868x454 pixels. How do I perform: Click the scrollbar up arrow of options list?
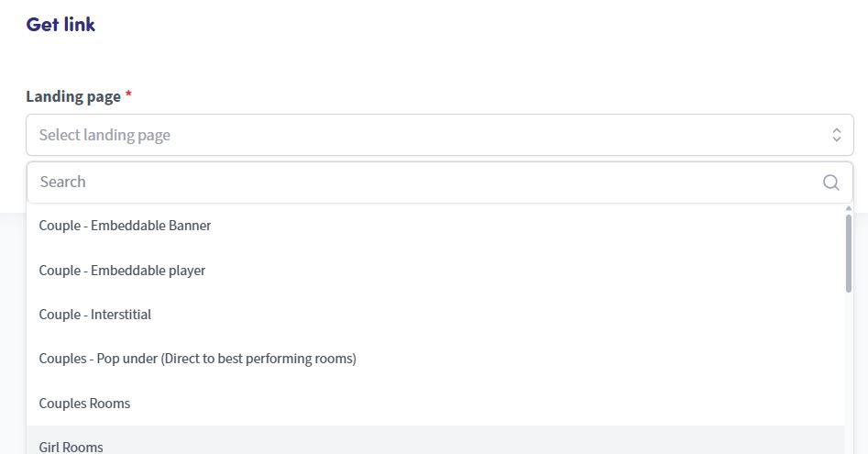coord(849,209)
